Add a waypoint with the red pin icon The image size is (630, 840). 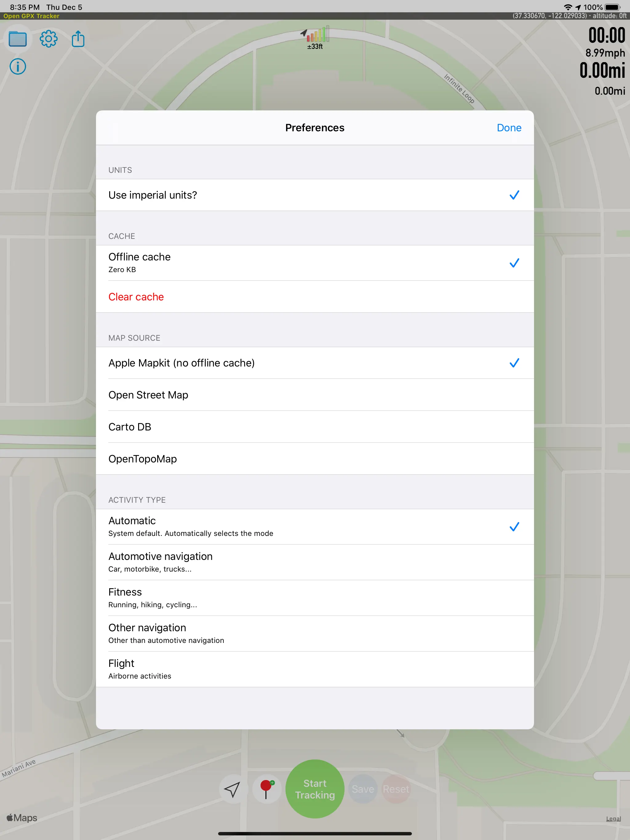pos(266,789)
